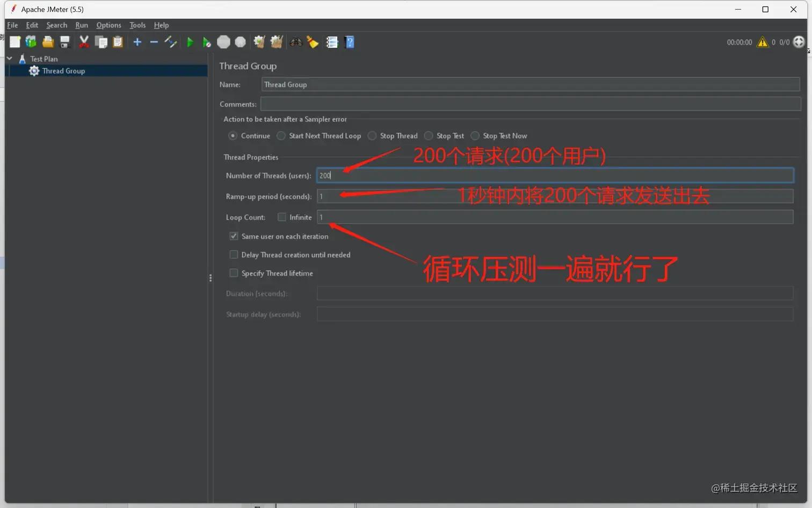Click the Comments input field
812x508 pixels.
531,104
